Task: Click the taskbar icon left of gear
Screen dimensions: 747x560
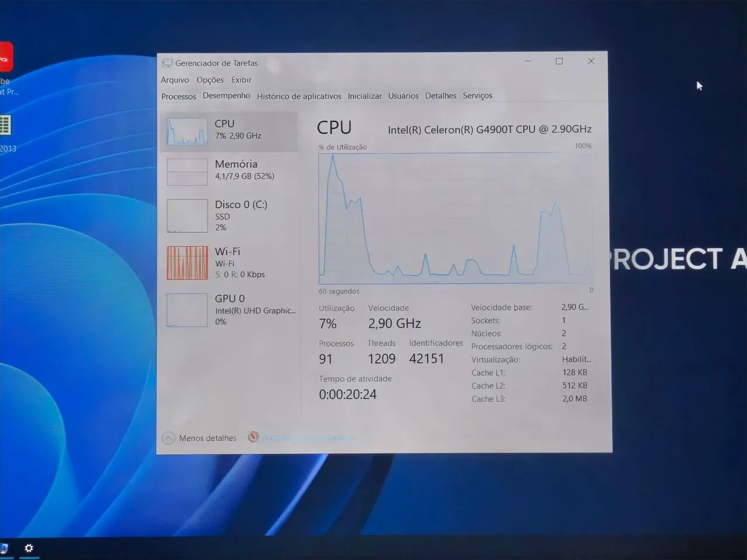Action: pos(4,548)
